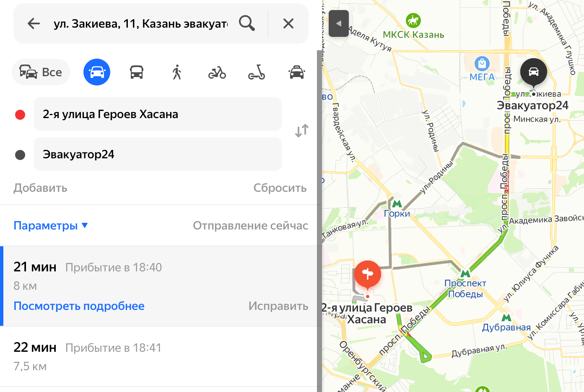Click the Эвакуатор24 destination marker on map
The width and height of the screenshot is (584, 392).
point(534,72)
